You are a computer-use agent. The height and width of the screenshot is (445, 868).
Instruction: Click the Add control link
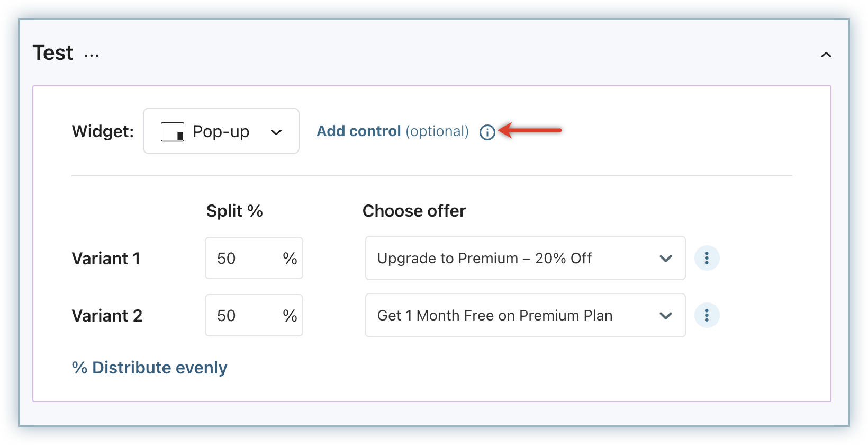(359, 131)
